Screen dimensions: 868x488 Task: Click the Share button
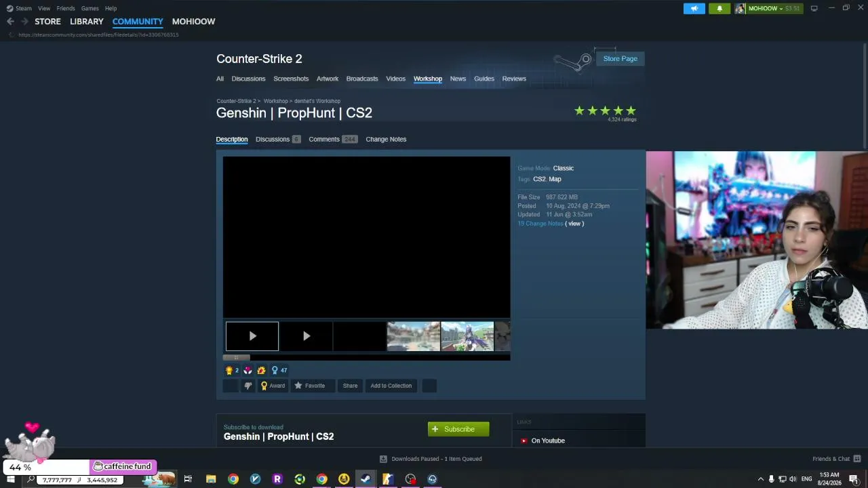coord(350,386)
